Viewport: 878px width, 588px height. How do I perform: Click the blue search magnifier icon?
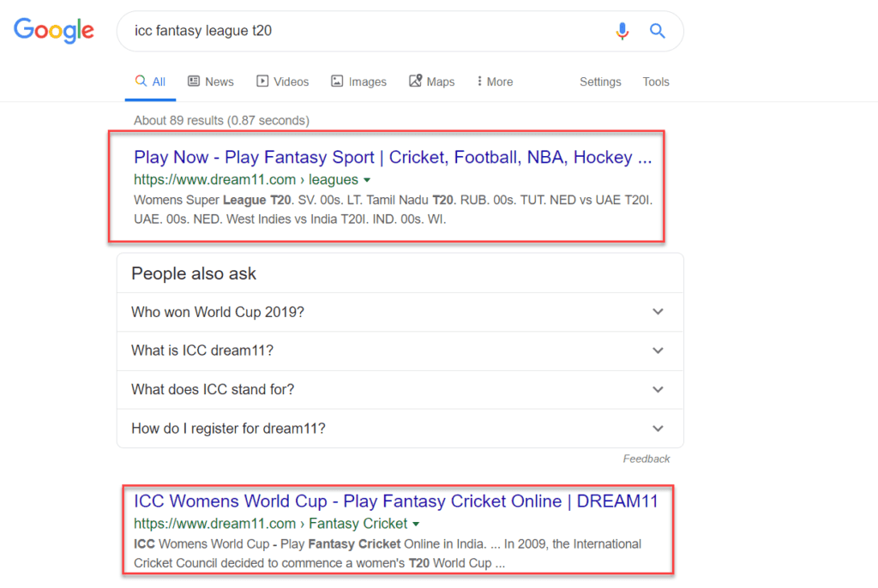pos(658,31)
